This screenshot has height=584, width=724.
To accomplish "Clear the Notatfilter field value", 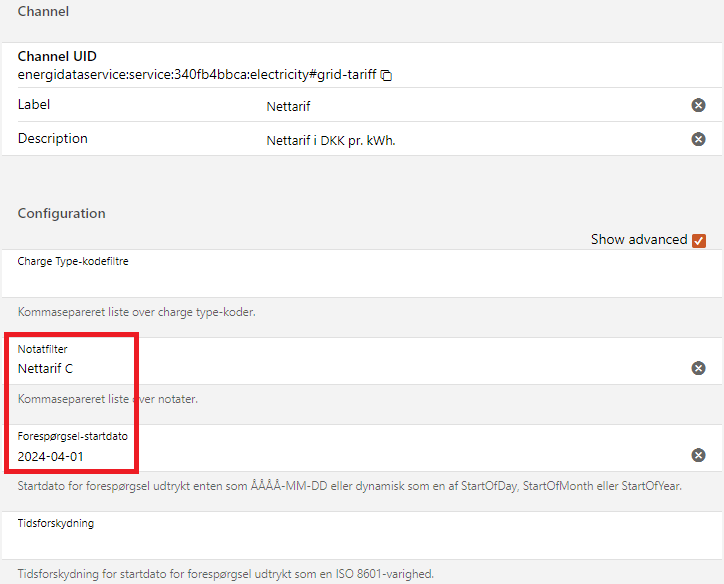I will tap(698, 368).
